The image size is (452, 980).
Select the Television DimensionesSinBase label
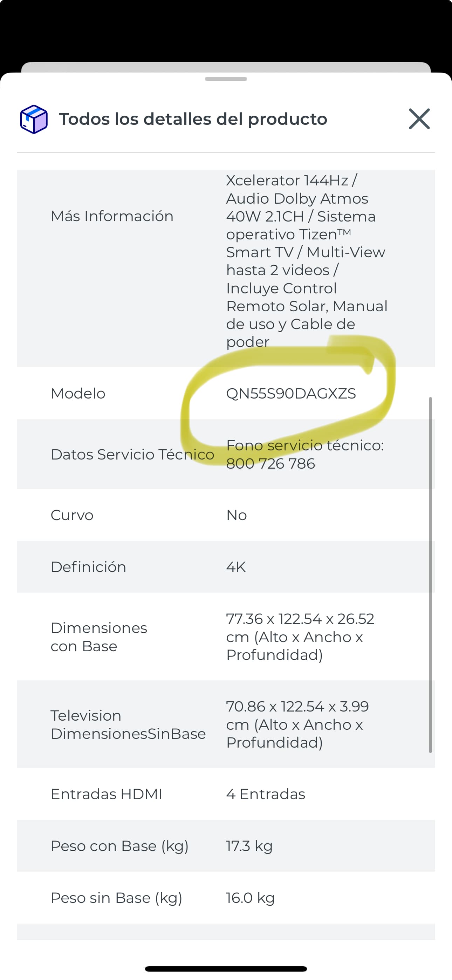[128, 724]
